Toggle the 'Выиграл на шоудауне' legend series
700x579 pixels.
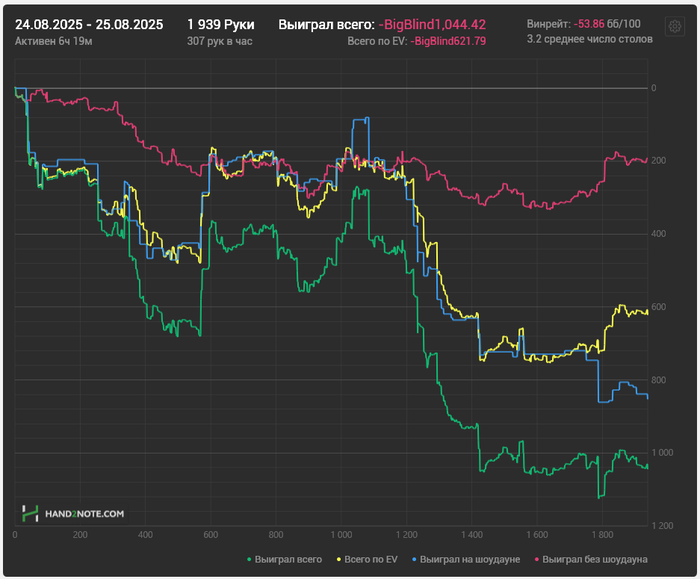click(x=466, y=559)
